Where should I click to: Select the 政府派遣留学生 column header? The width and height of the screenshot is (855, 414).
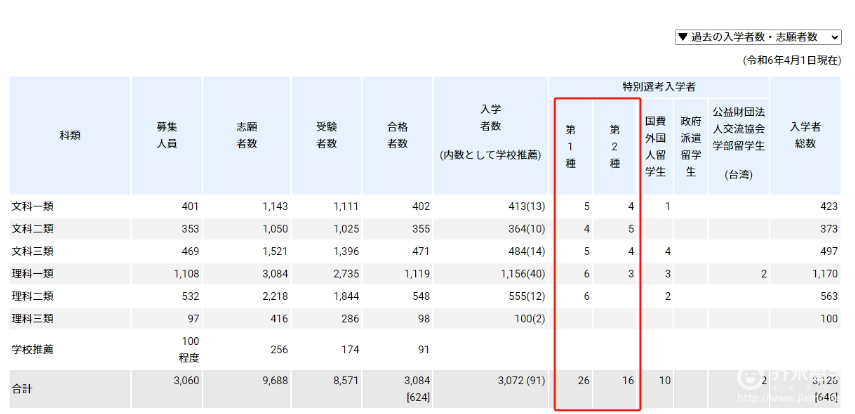(689, 146)
